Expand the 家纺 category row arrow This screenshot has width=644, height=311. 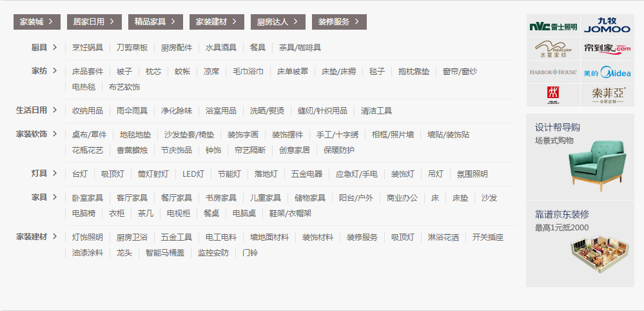tap(55, 71)
